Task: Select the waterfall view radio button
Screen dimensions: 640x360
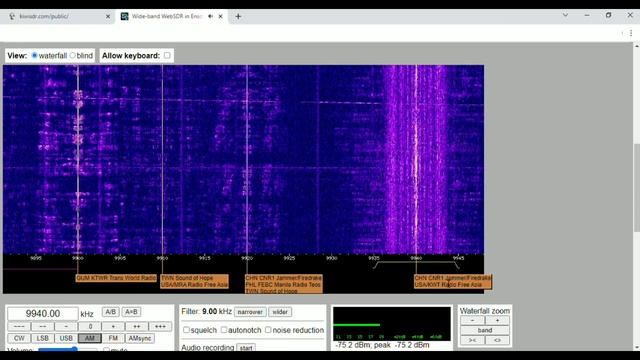Action: click(x=34, y=56)
